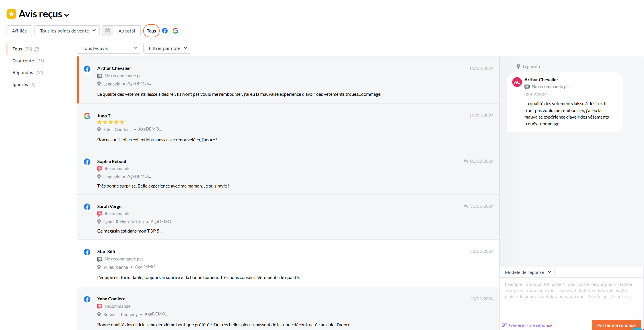This screenshot has height=330, width=644.
Task: Click Recommande icon on Sophie Reboul review
Action: 100,169
